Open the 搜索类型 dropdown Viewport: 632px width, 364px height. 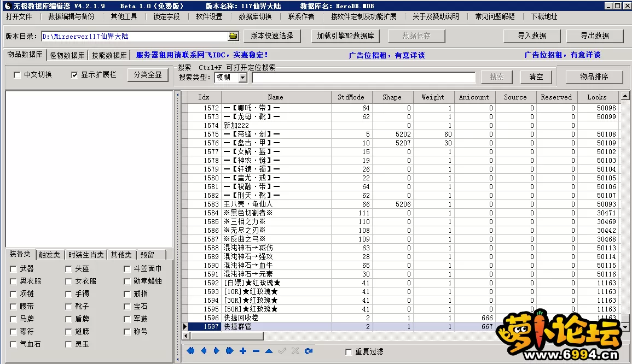click(x=242, y=77)
